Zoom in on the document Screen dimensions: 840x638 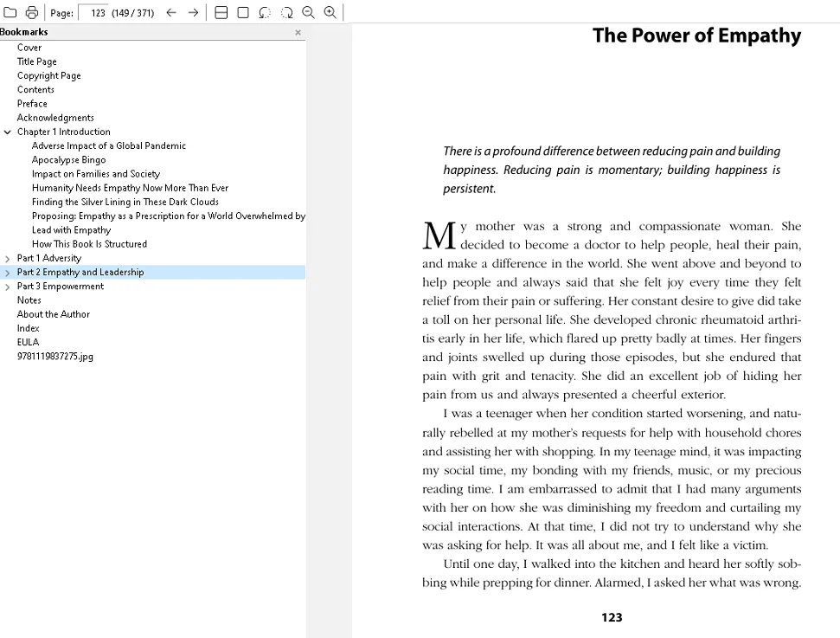330,12
